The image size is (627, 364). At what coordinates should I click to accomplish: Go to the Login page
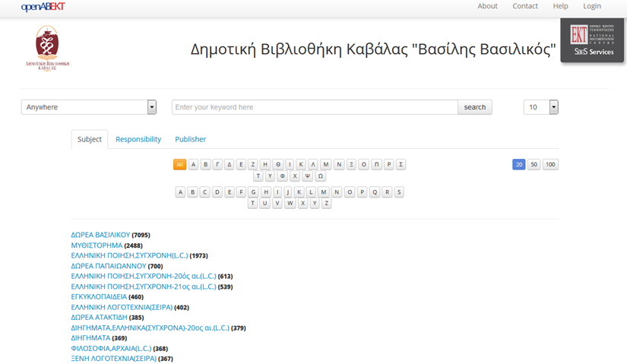(592, 6)
